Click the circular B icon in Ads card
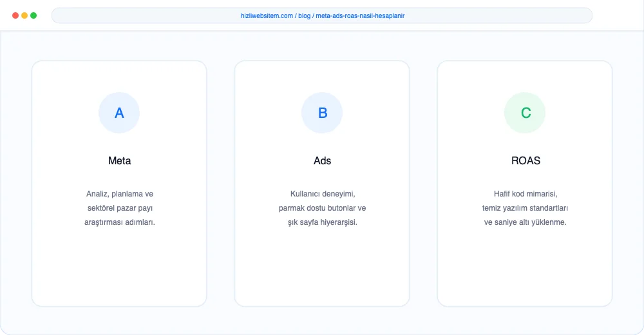Screen dimensions: 644x335 (322, 113)
